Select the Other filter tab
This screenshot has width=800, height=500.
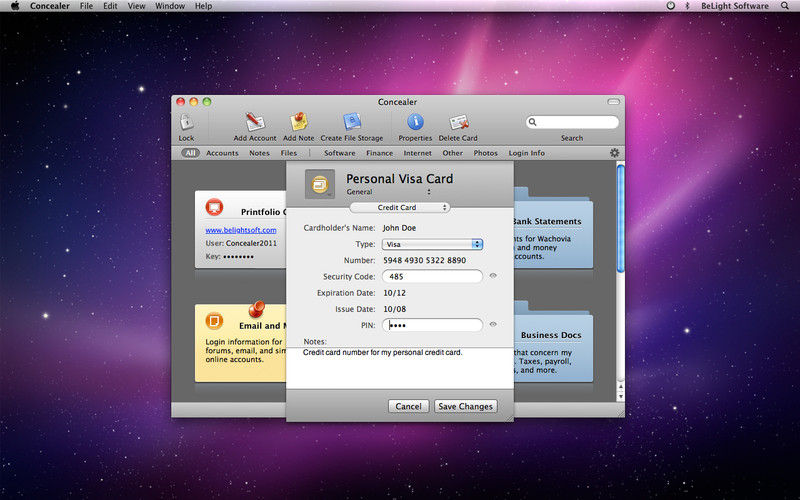point(453,153)
